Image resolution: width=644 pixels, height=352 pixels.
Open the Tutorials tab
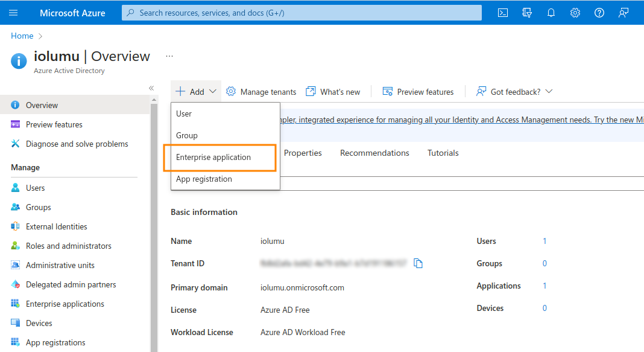coord(443,153)
